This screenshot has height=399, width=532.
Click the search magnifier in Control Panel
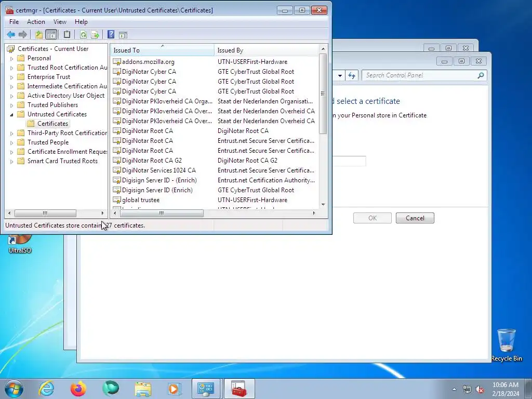point(481,75)
